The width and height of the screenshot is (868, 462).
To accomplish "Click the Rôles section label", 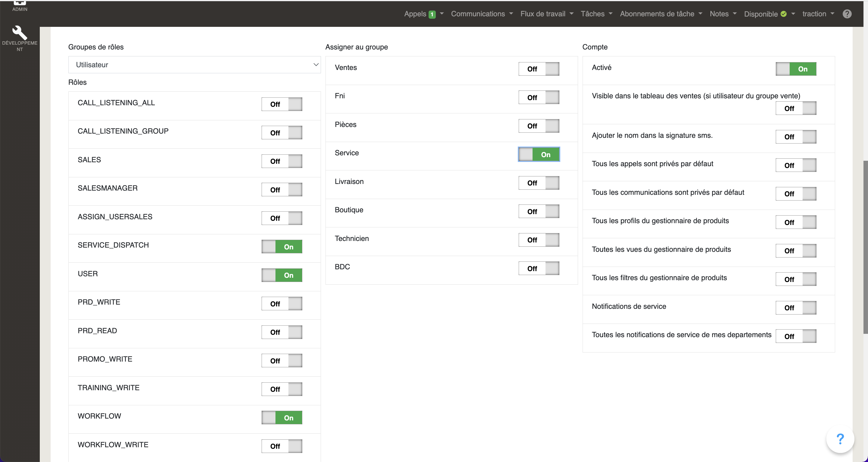I will (77, 82).
